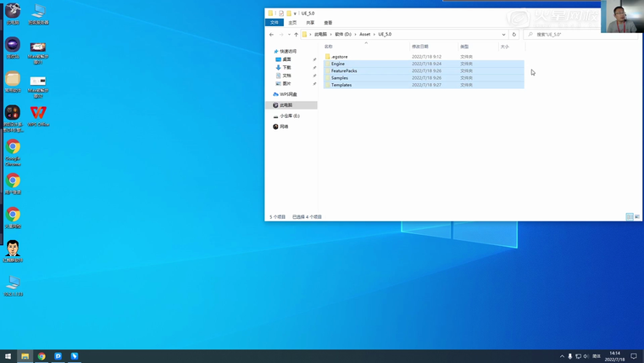
Task: Select 此电脑 in navigation pane
Action: (x=286, y=105)
